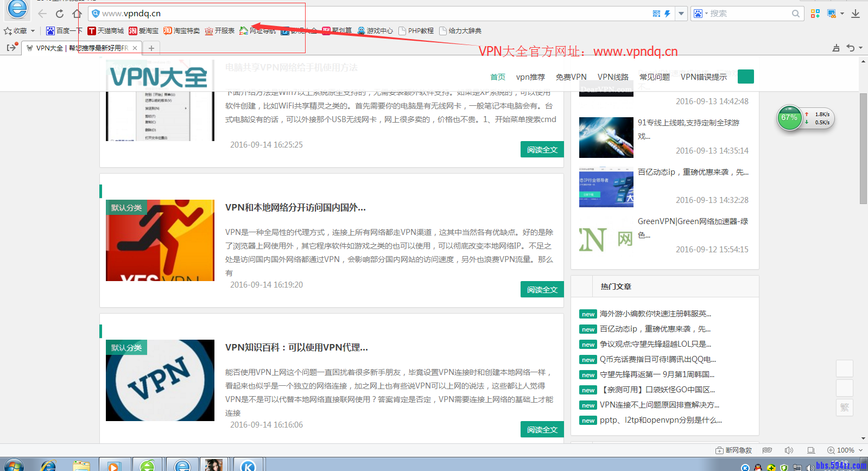Open the address bar history dropdown arrow
Image resolution: width=868 pixels, height=471 pixels.
click(x=681, y=14)
